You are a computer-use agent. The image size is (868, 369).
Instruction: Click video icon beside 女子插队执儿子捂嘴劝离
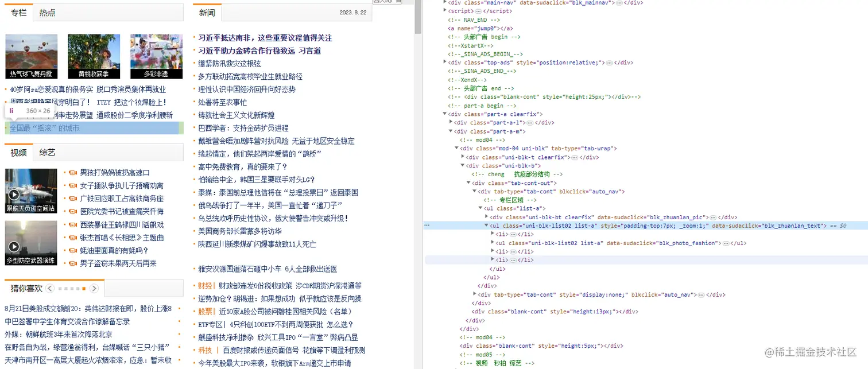(x=73, y=186)
